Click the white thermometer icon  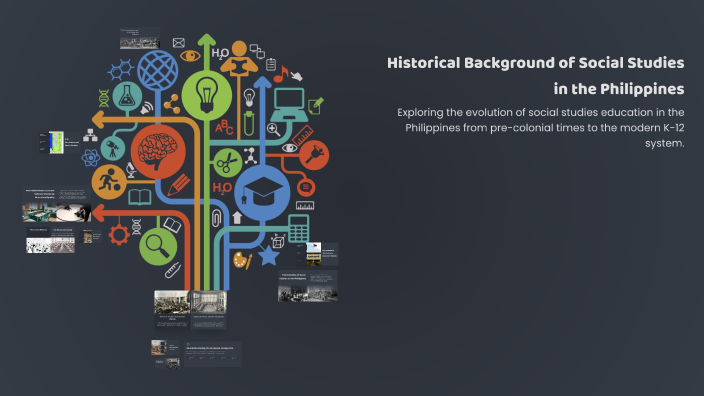tap(172, 270)
